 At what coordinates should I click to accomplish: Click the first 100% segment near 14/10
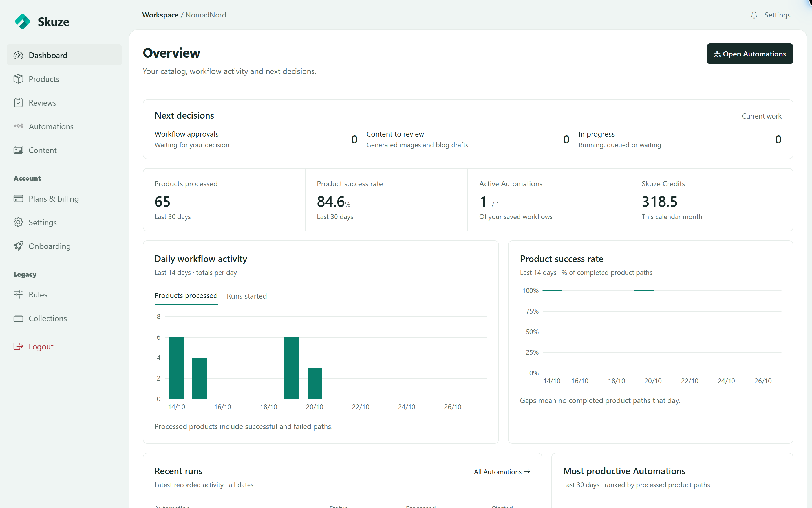552,290
